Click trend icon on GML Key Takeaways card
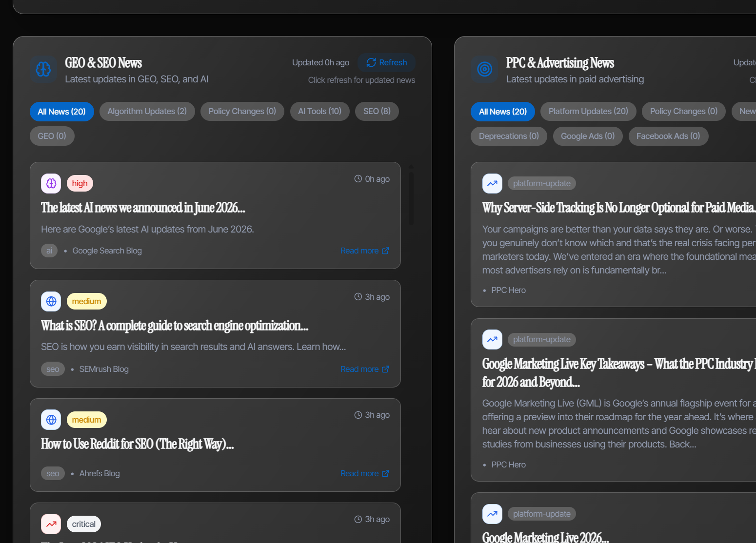756x543 pixels. click(492, 339)
